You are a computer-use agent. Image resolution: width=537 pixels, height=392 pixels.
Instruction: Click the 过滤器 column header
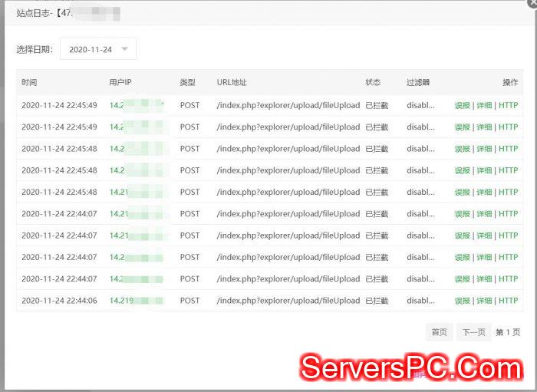pyautogui.click(x=418, y=82)
